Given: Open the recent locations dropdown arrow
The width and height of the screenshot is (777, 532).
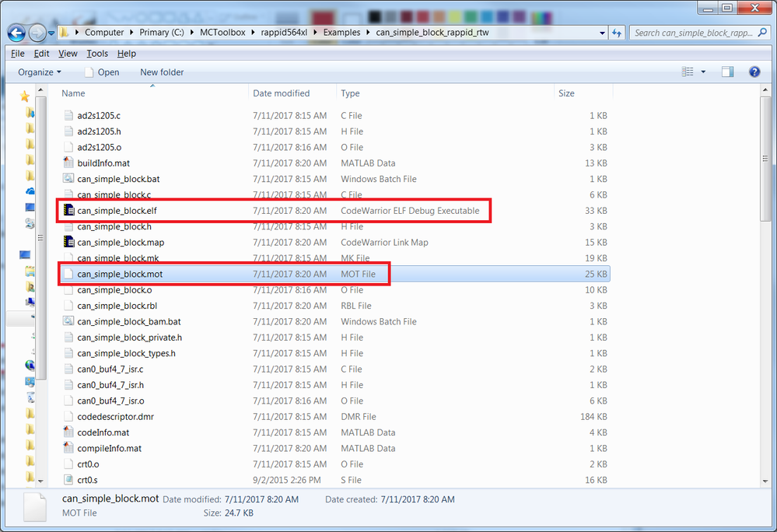Looking at the screenshot, I should (x=51, y=33).
